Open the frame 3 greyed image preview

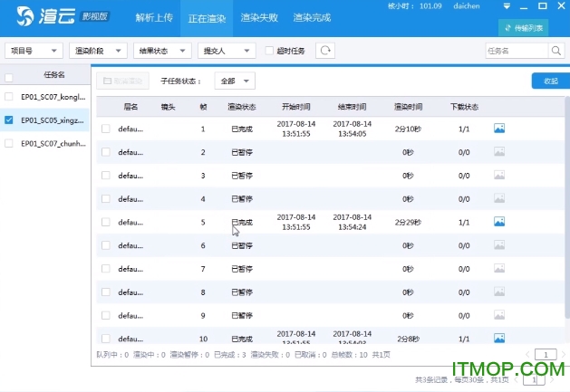click(x=499, y=175)
